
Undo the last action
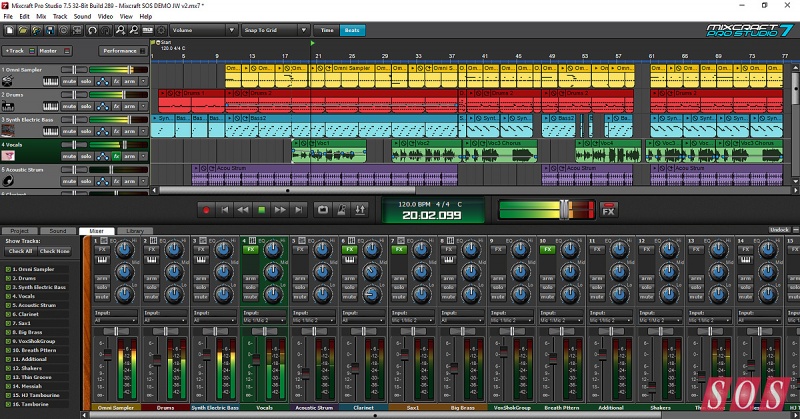click(x=92, y=31)
